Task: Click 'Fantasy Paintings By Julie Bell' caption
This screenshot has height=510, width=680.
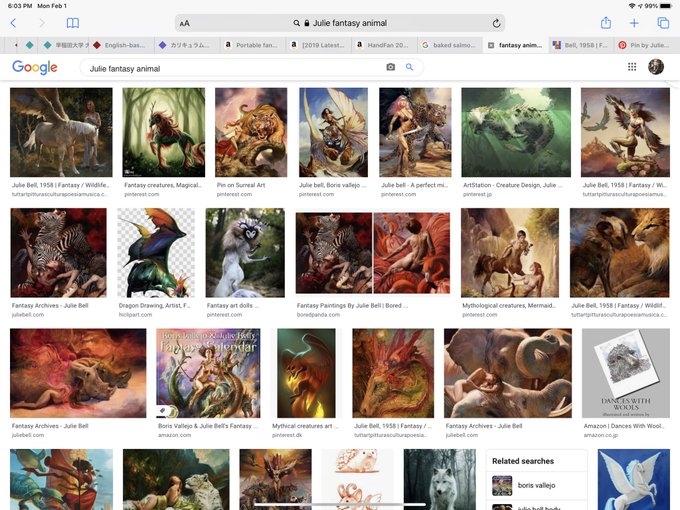Action: [x=352, y=306]
